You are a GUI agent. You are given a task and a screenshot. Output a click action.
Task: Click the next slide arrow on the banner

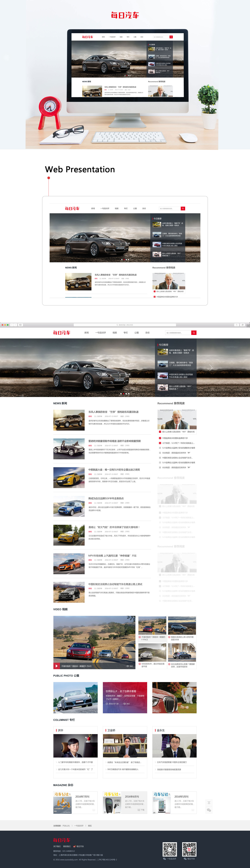click(x=211, y=368)
